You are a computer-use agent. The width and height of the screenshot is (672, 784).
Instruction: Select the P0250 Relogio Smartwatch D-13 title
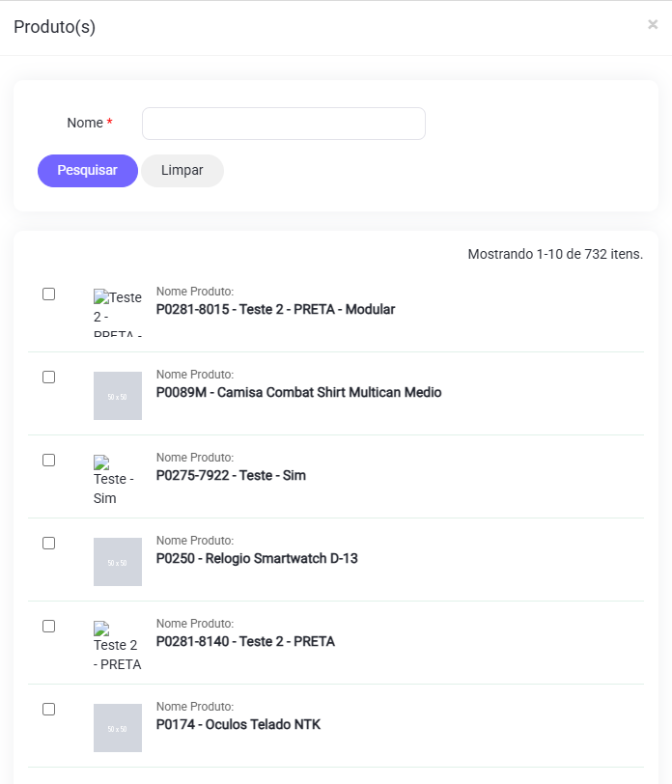pyautogui.click(x=257, y=559)
